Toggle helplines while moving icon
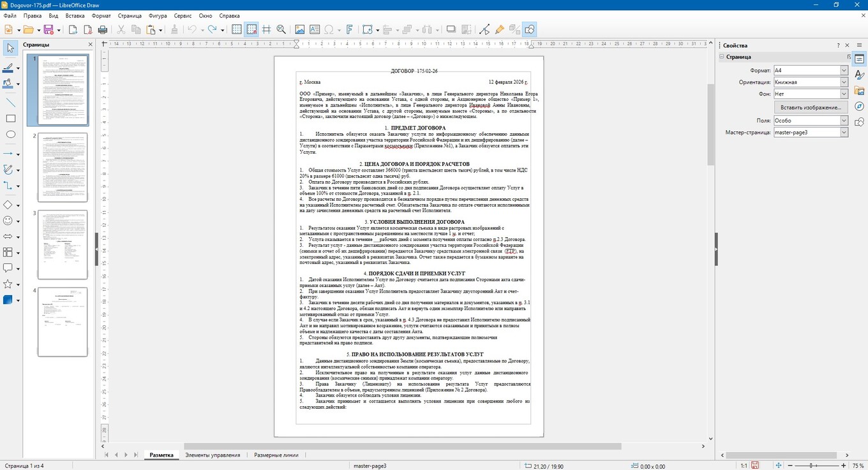Screen dimensions: 868x470 pos(266,29)
